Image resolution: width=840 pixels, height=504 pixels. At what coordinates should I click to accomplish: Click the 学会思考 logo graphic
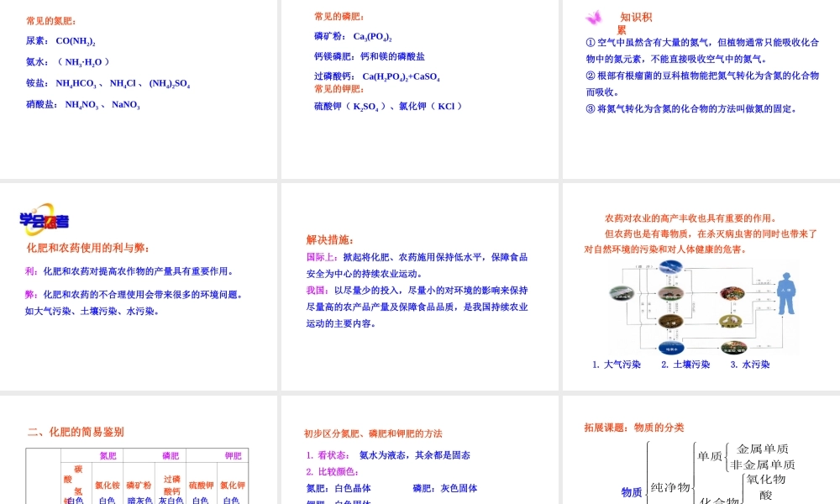pos(44,219)
